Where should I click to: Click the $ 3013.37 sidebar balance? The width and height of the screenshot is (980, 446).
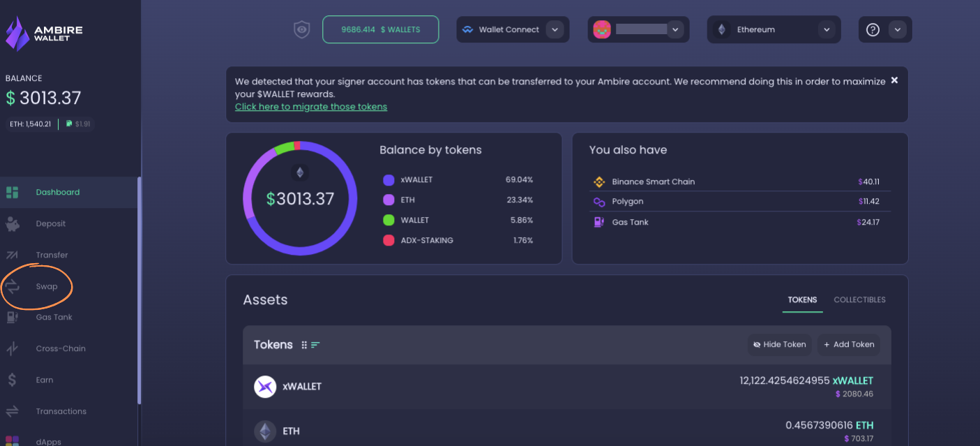click(43, 98)
